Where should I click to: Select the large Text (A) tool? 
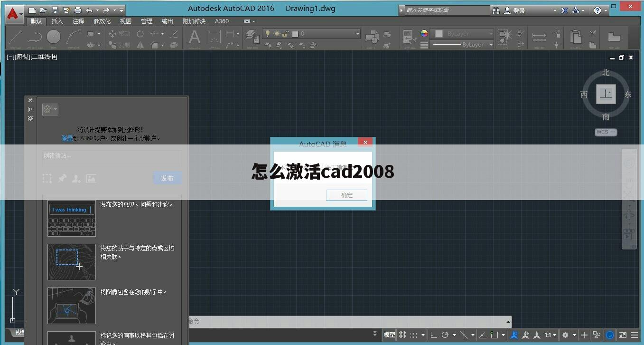click(195, 37)
